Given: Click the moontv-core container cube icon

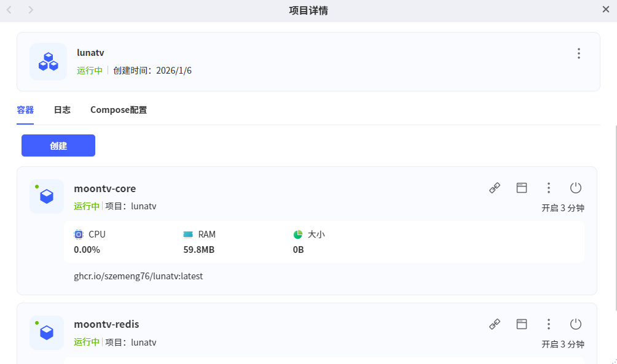Looking at the screenshot, I should (x=47, y=196).
